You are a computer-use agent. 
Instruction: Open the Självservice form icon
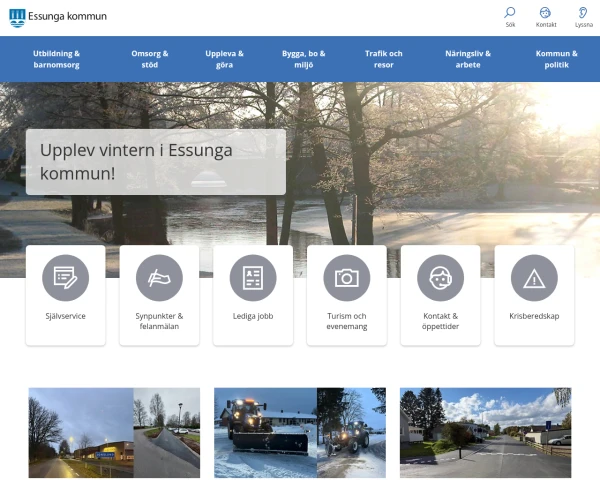pos(65,278)
